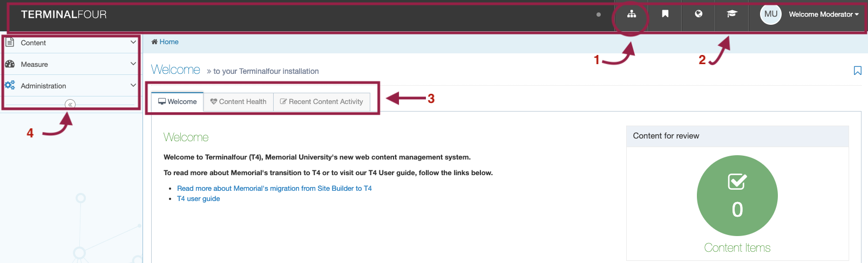
Task: Click the Administration gears icon
Action: 10,85
